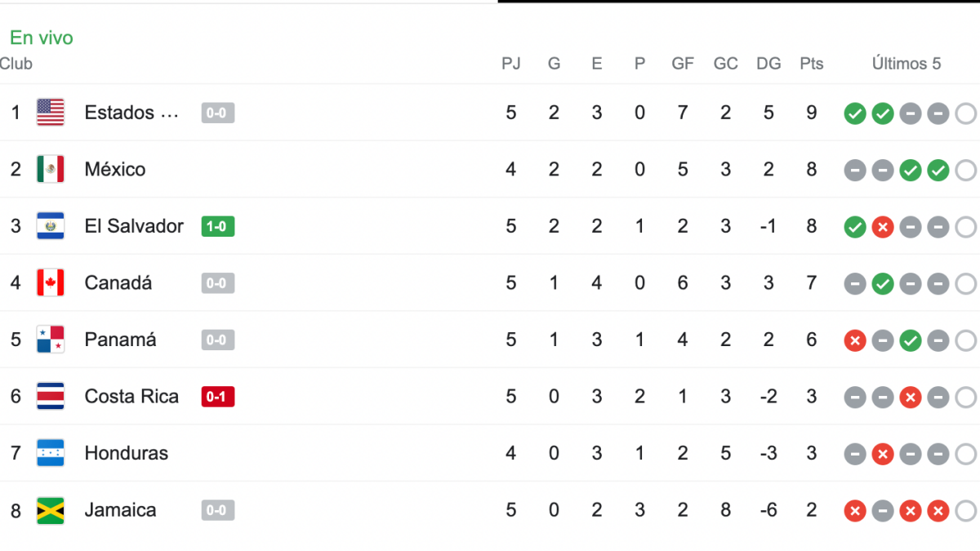The image size is (980, 551).
Task: Click the Jamaica flag icon
Action: click(x=51, y=510)
